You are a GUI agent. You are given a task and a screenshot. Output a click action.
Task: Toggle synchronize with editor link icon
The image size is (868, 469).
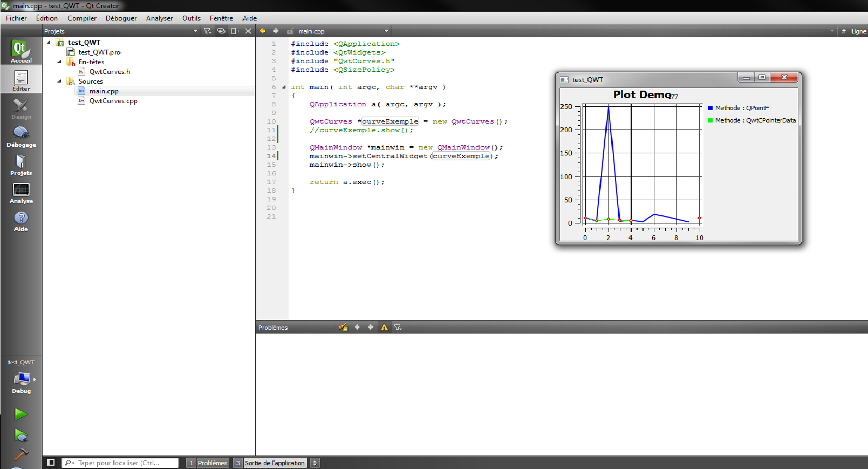(x=221, y=31)
